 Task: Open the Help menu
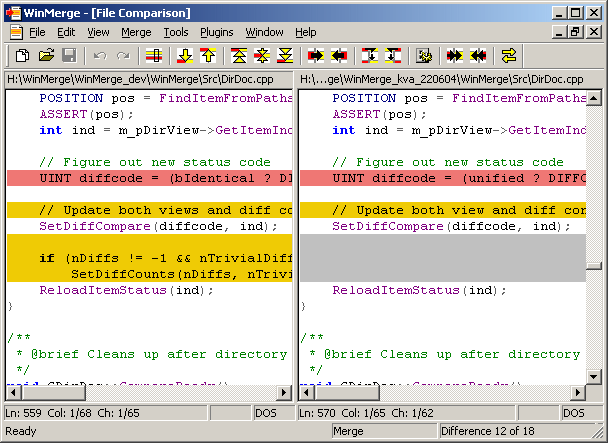306,32
